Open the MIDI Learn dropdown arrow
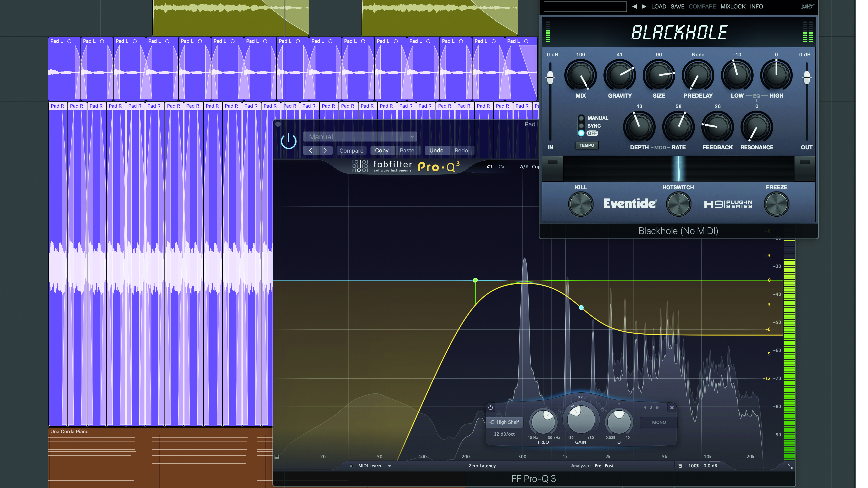The image size is (868, 488). (x=390, y=466)
